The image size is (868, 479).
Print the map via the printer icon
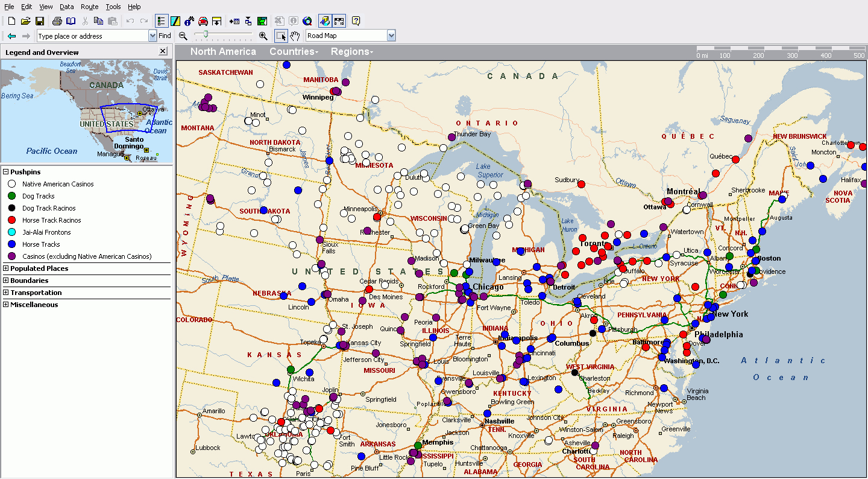click(x=57, y=21)
